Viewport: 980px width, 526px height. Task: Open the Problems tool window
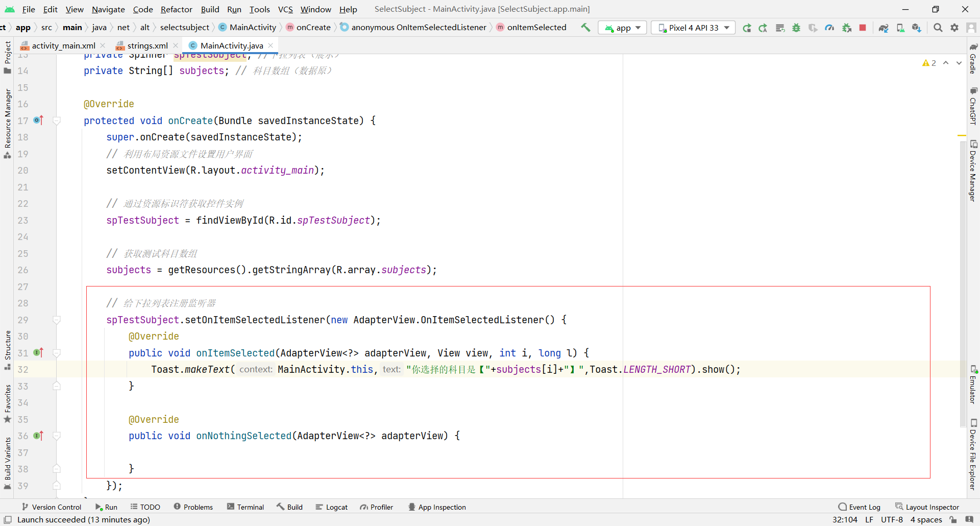pos(193,507)
